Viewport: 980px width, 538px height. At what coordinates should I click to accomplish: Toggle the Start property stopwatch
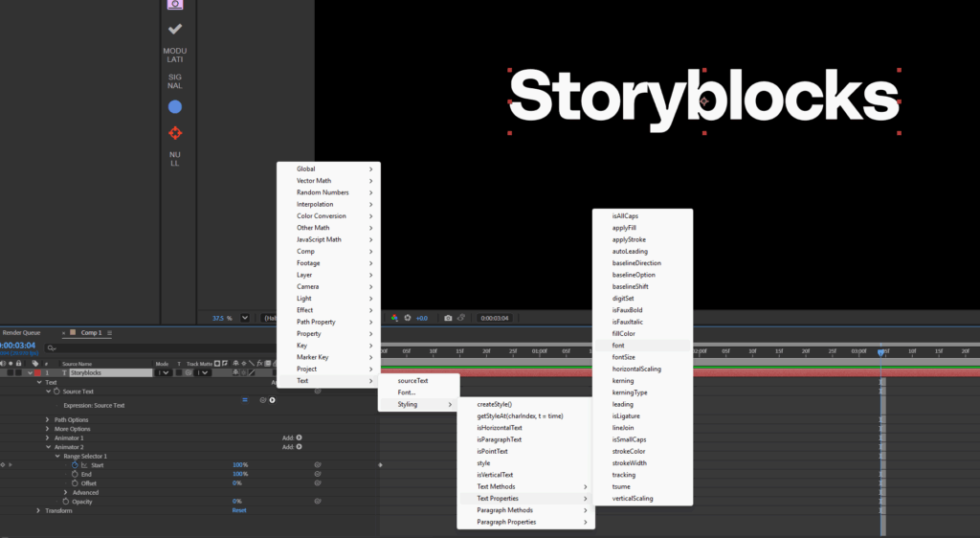click(x=75, y=465)
